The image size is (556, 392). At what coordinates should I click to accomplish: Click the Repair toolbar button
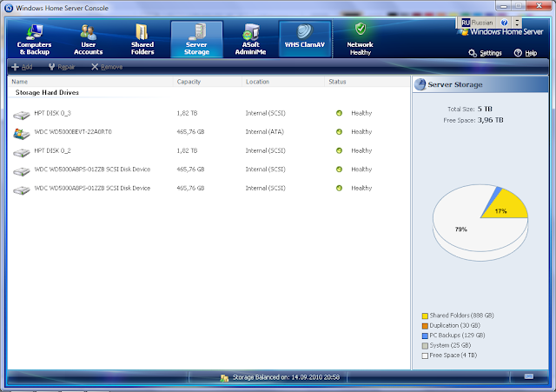[x=62, y=67]
